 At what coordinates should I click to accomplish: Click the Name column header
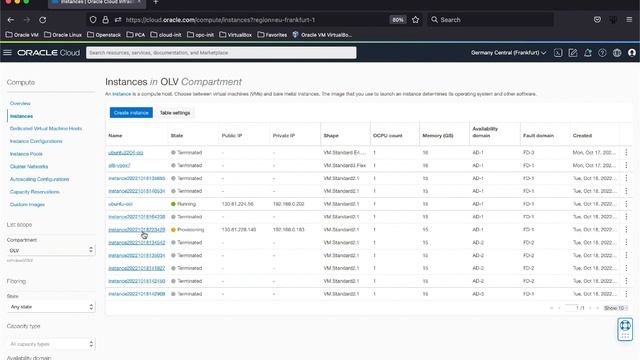click(115, 136)
